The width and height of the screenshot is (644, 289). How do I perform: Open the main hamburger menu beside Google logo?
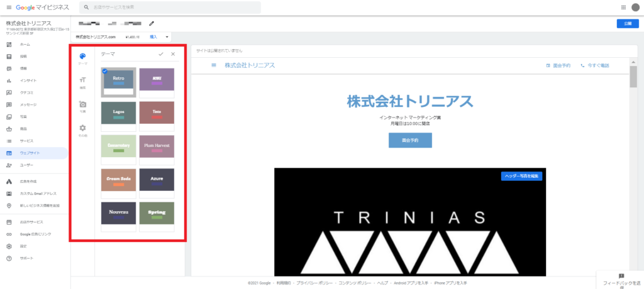[x=9, y=8]
